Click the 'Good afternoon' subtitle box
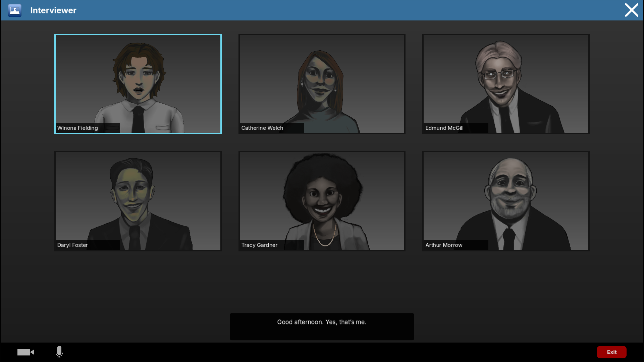 [x=322, y=326]
